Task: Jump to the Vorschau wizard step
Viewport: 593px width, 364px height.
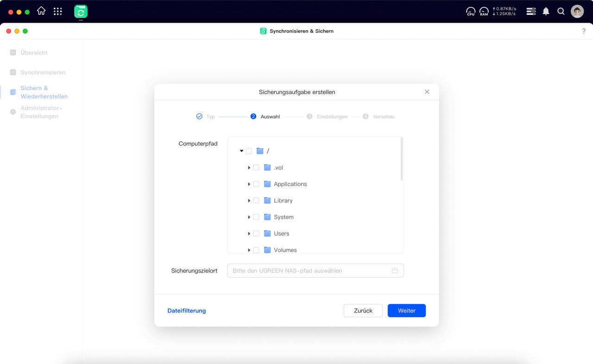Action: coord(379,117)
